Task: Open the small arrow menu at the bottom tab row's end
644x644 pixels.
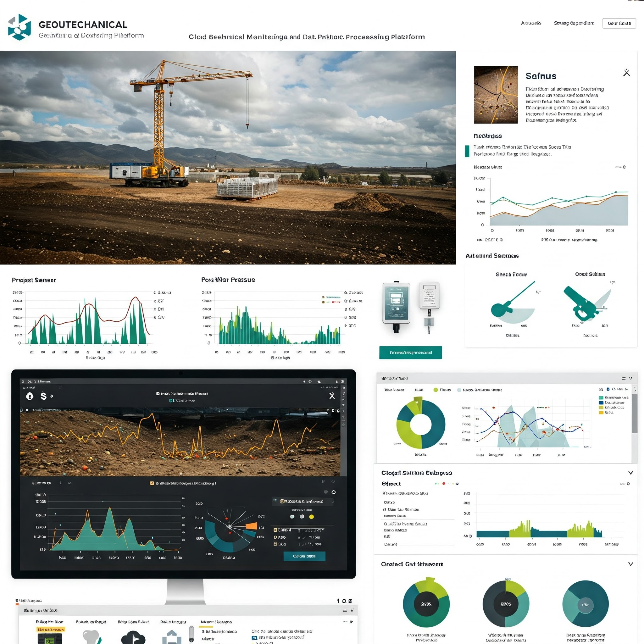Action: (351, 622)
